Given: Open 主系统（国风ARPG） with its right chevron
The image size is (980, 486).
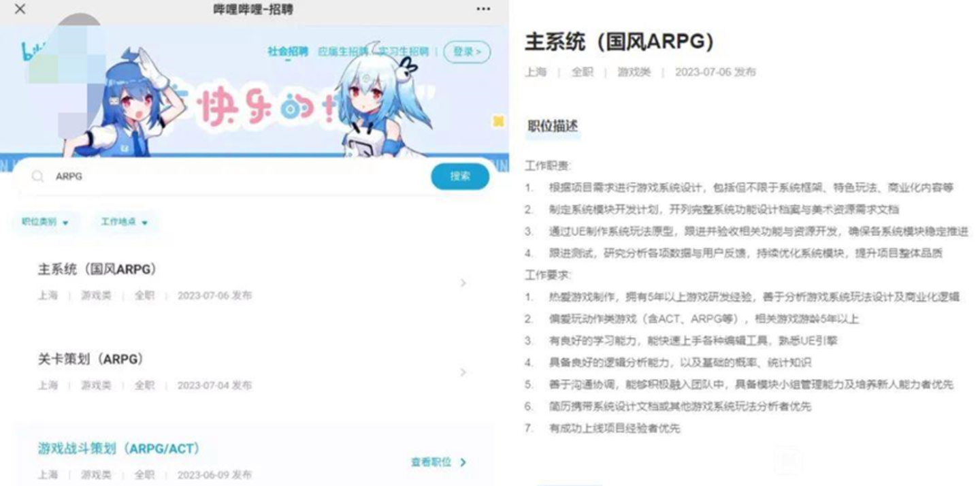Looking at the screenshot, I should [x=463, y=282].
